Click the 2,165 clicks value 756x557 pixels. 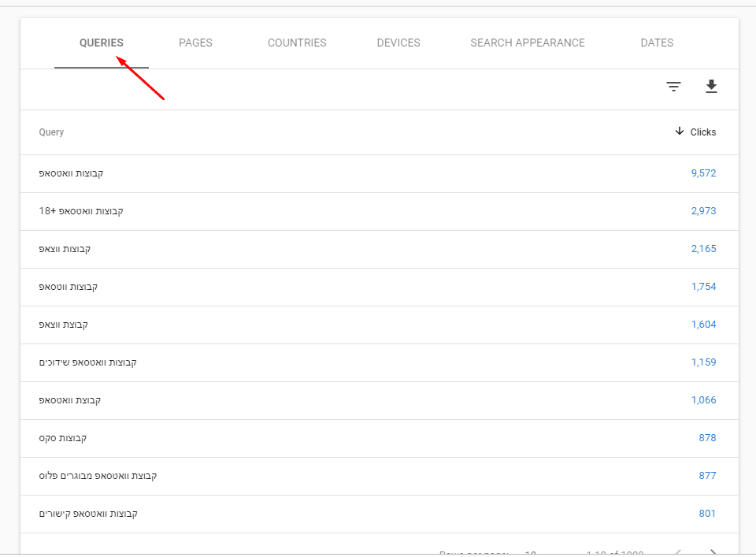click(x=703, y=249)
